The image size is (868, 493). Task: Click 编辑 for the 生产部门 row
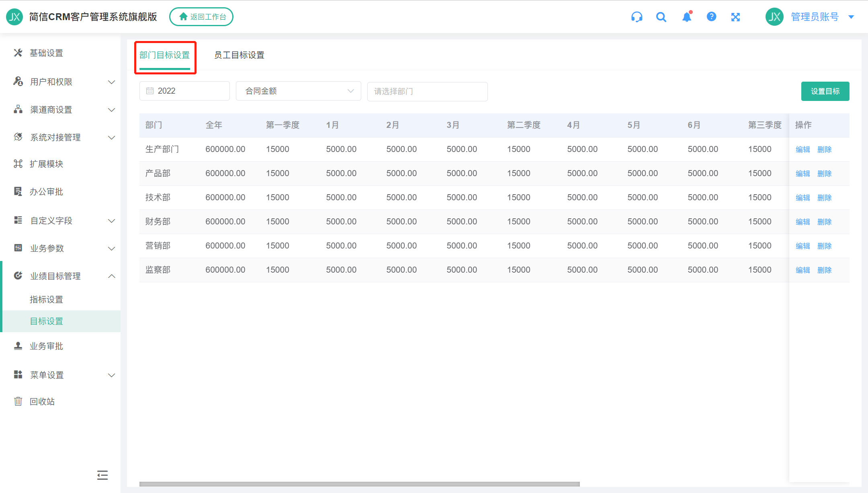(x=802, y=150)
